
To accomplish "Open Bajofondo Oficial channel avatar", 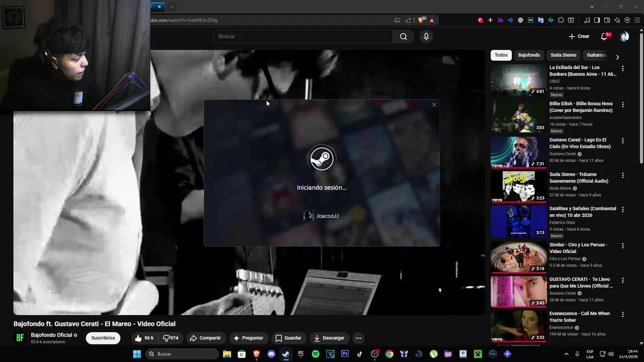I will coord(20,338).
